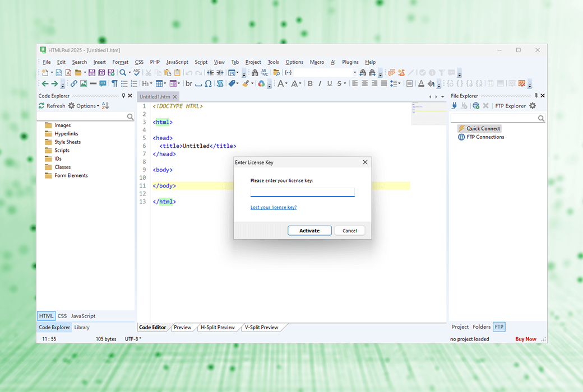Click Cancel in the license dialog
This screenshot has height=392, width=583.
(349, 230)
